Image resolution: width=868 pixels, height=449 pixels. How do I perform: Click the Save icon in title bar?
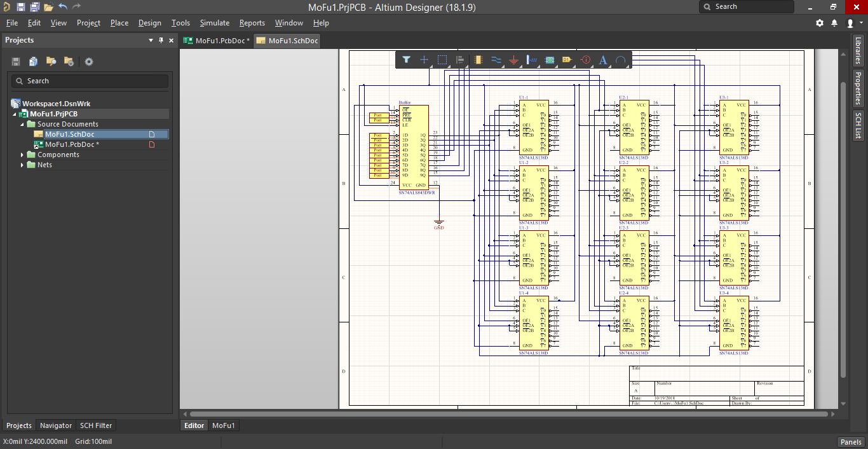click(20, 7)
